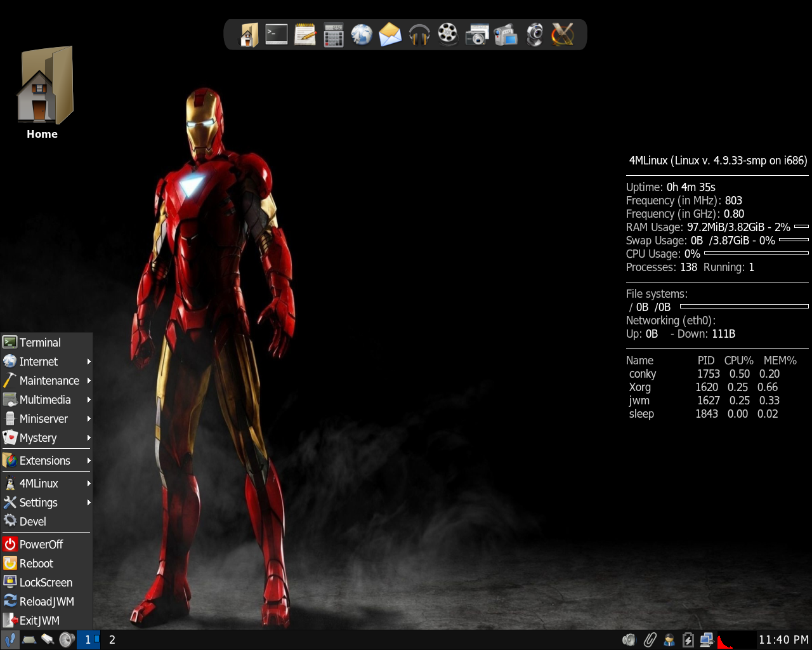Screen dimensions: 812x650
Task: Launch the headphones audio player
Action: pyautogui.click(x=419, y=34)
